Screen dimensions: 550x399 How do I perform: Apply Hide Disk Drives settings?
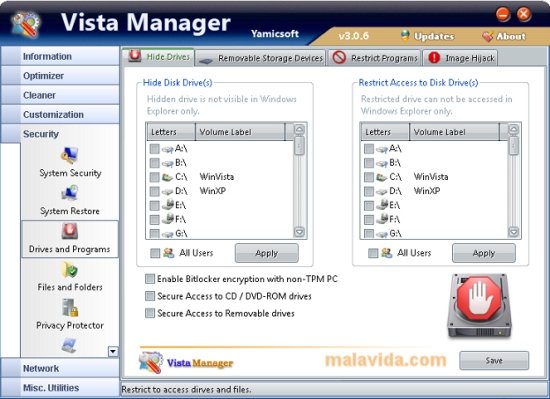(267, 253)
